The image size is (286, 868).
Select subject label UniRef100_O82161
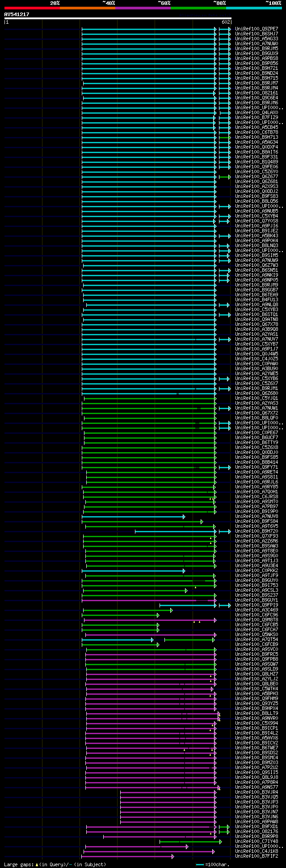[257, 93]
